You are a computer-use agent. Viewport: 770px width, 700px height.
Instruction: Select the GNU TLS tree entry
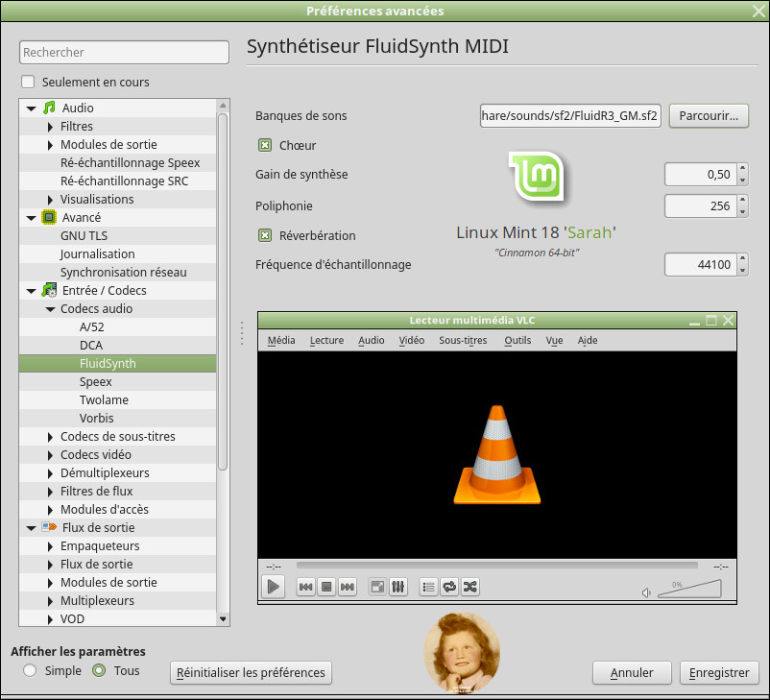coord(84,236)
